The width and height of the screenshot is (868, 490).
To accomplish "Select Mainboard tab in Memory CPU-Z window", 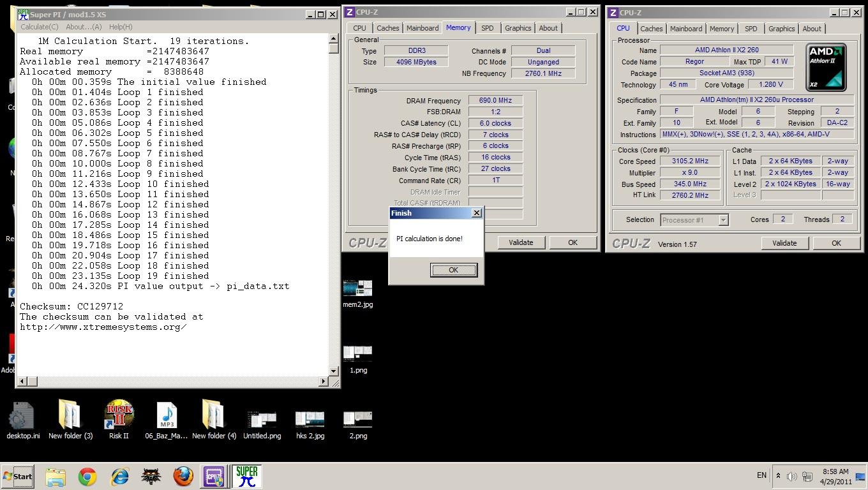I will click(x=423, y=28).
